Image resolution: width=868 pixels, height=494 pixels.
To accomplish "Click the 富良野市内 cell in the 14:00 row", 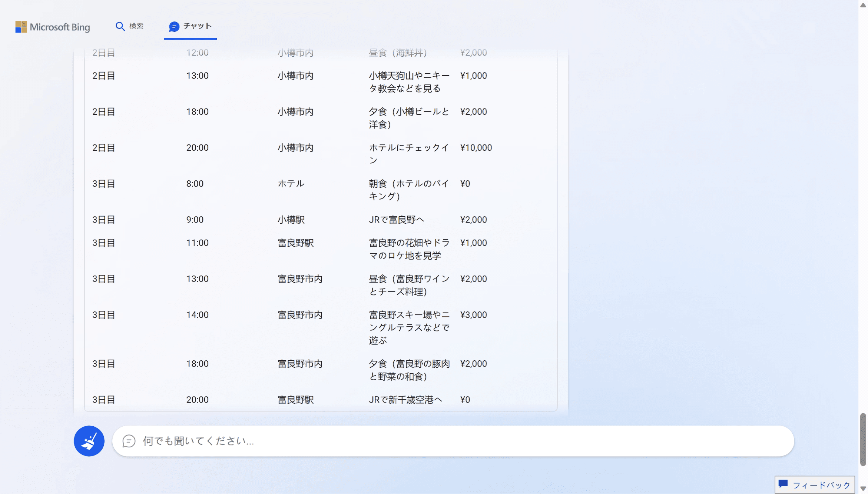I will tap(300, 315).
